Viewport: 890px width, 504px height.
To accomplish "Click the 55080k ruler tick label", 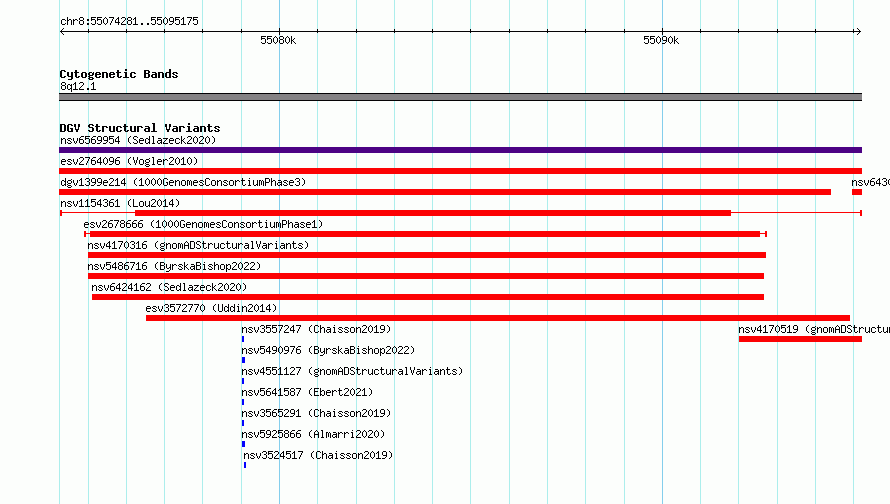I will [278, 40].
